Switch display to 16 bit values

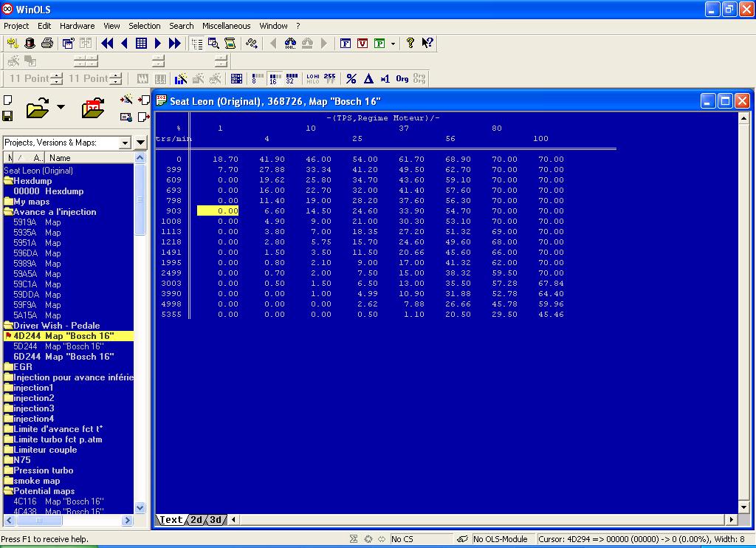click(275, 78)
